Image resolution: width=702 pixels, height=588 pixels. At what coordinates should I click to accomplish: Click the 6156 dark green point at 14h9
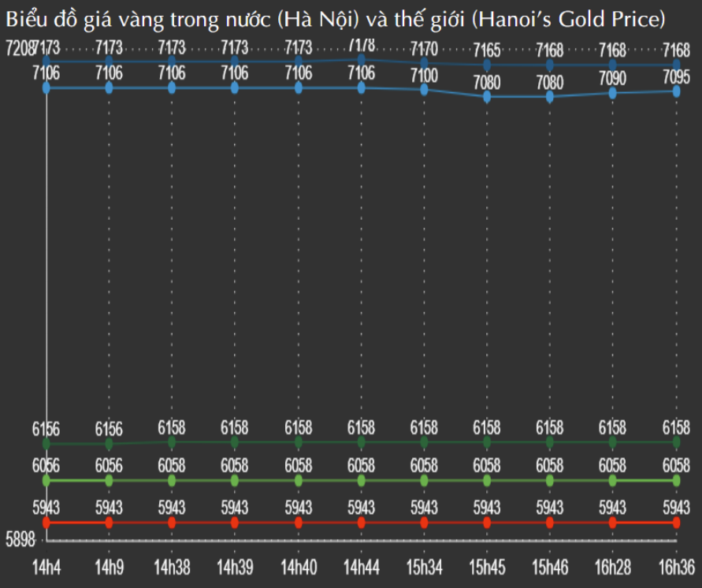(x=109, y=444)
